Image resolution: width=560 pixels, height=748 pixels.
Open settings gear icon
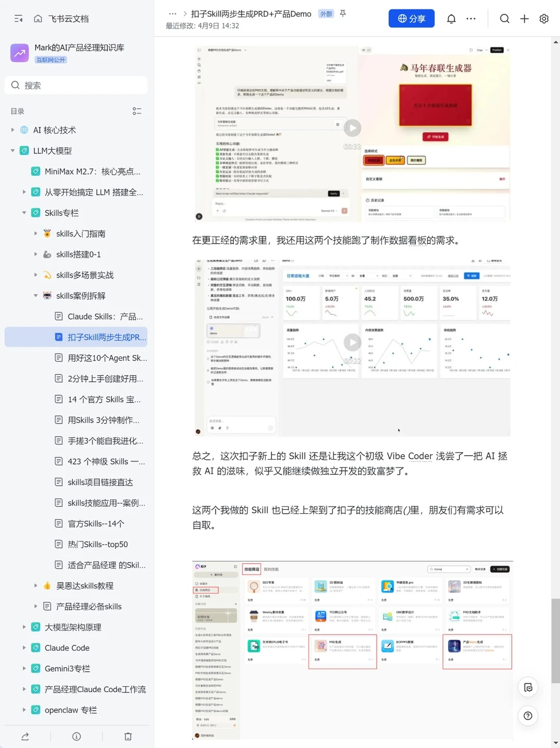click(x=544, y=19)
